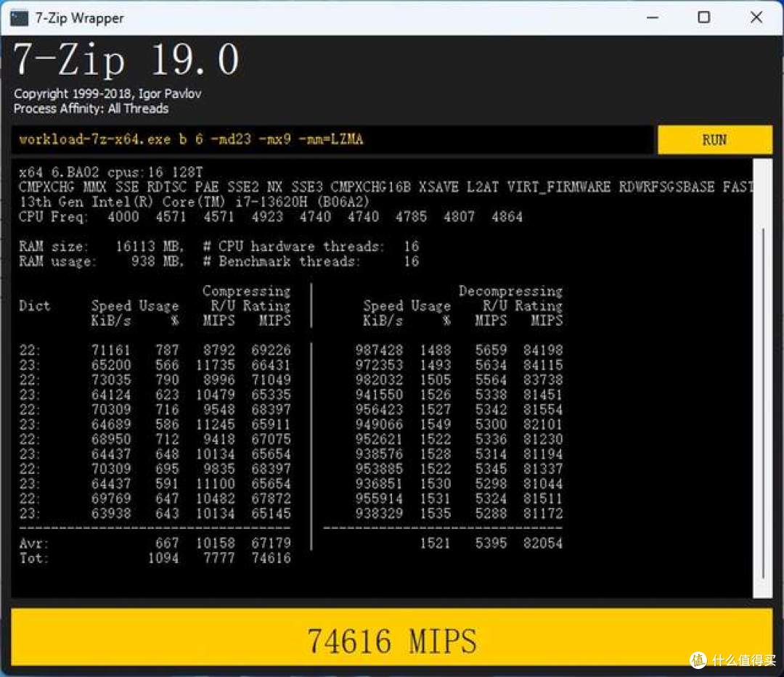The image size is (784, 677).
Task: Click the '7-Zip 19.0' heading text
Action: point(126,60)
